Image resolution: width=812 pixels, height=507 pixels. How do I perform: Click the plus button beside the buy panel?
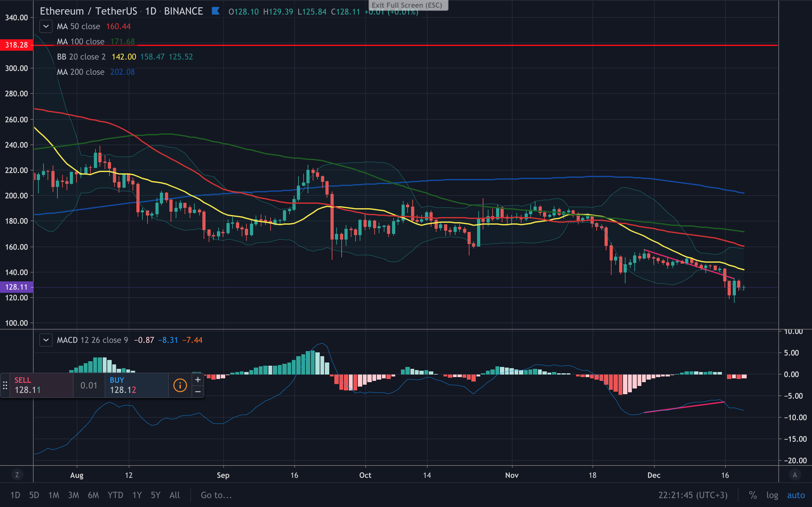[198, 380]
